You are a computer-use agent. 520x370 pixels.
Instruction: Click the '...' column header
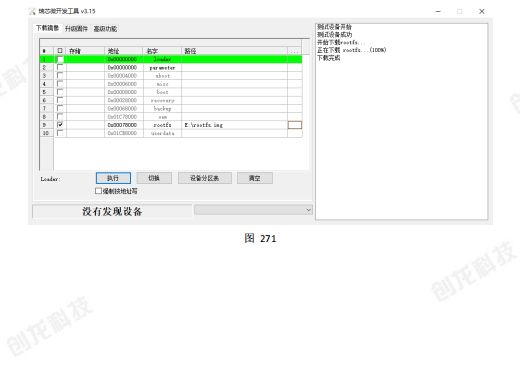[x=295, y=51]
